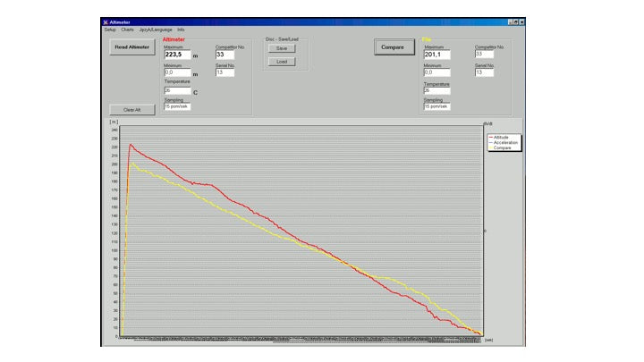Open the Setup menu
Image resolution: width=644 pixels, height=362 pixels.
110,29
